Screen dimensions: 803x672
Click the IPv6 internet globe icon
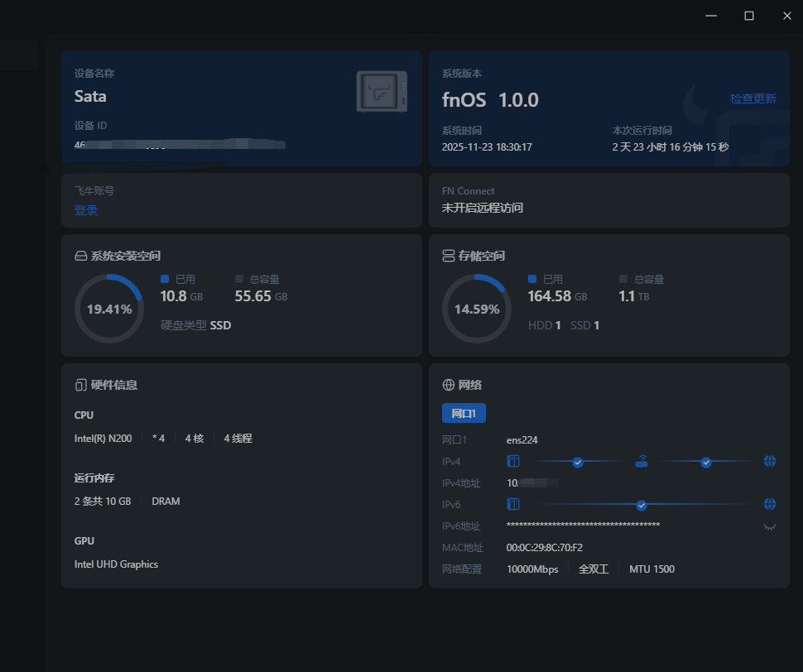coord(770,504)
